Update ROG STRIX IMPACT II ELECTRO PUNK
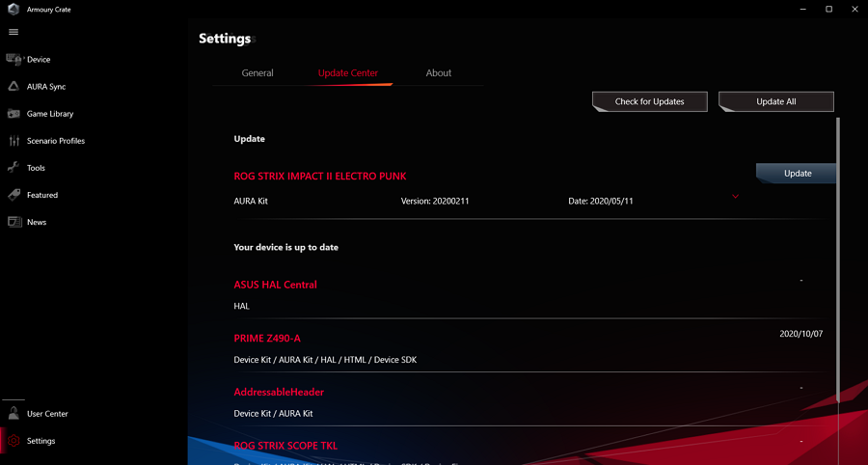This screenshot has width=868, height=465. tap(797, 174)
